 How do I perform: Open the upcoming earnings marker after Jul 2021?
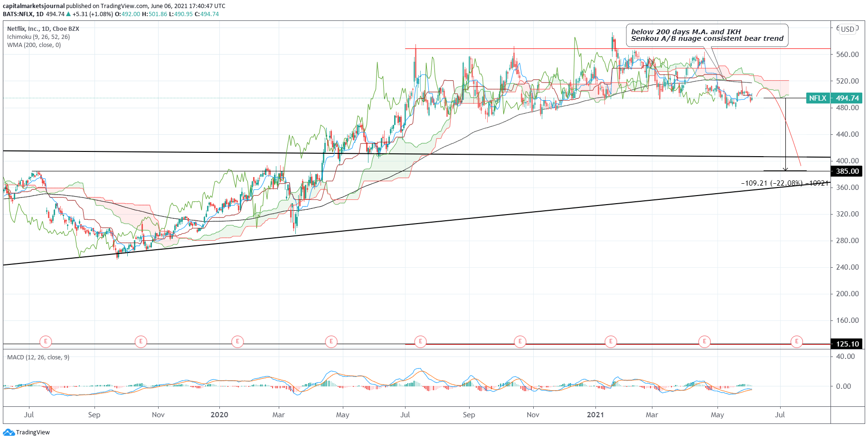[796, 341]
